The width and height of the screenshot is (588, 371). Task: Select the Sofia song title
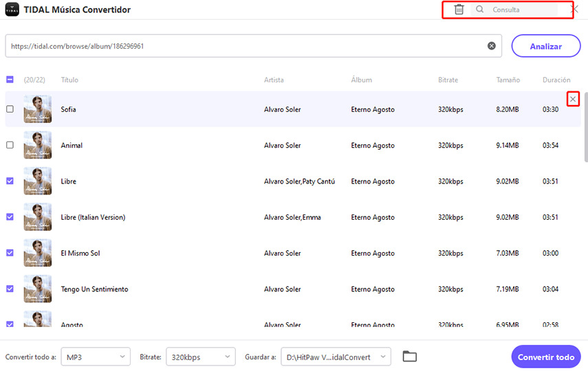click(x=68, y=109)
